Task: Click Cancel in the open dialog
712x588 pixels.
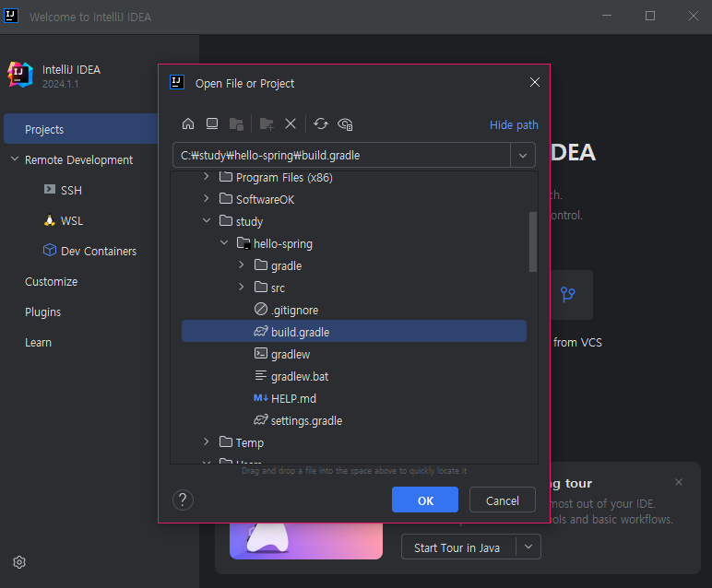Action: tap(503, 500)
